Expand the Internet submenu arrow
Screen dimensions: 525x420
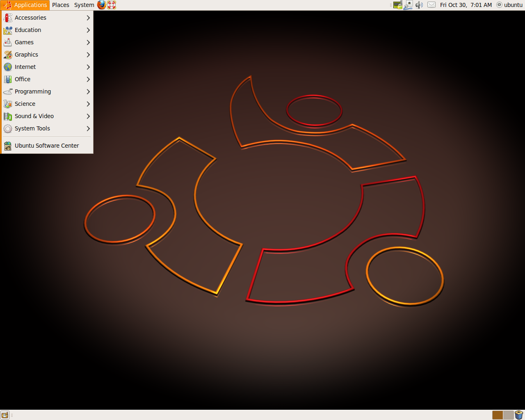[x=88, y=67]
